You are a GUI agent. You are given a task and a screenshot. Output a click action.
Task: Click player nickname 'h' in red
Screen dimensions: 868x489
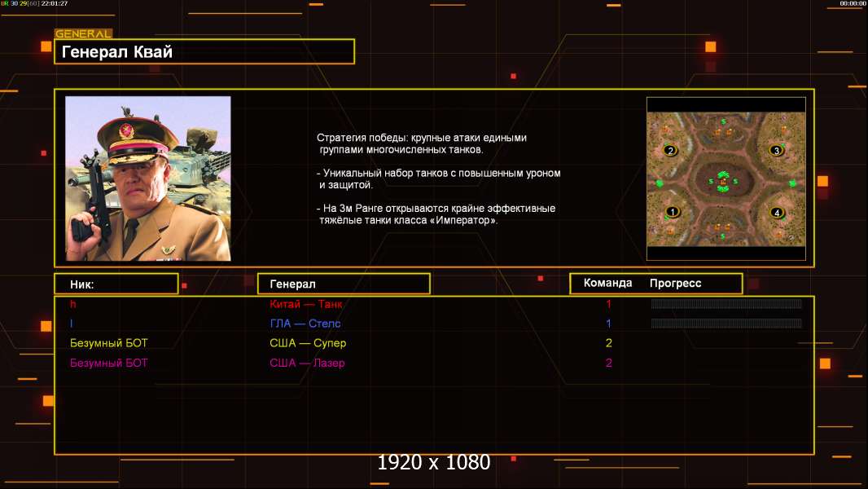[73, 304]
